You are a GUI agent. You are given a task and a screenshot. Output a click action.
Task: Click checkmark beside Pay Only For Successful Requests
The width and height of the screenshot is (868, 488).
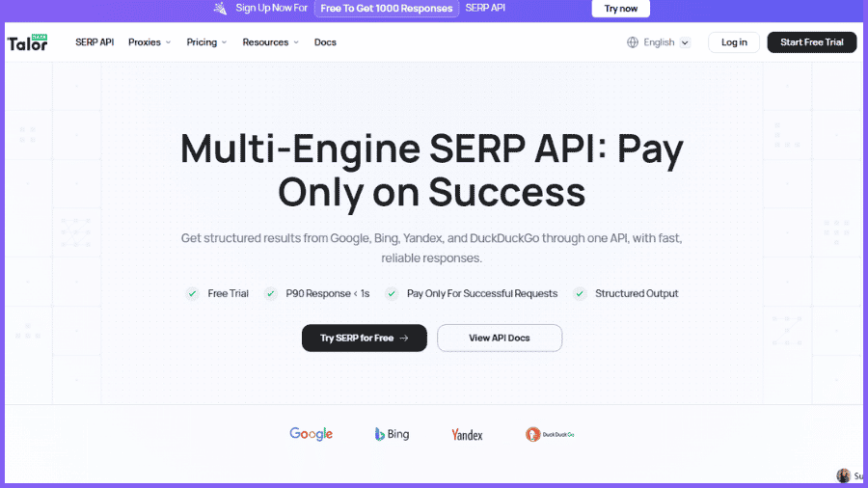tap(392, 294)
